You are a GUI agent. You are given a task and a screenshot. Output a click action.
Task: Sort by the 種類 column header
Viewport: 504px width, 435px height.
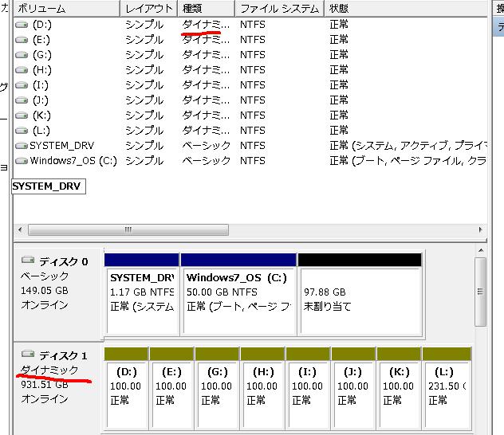(206, 8)
